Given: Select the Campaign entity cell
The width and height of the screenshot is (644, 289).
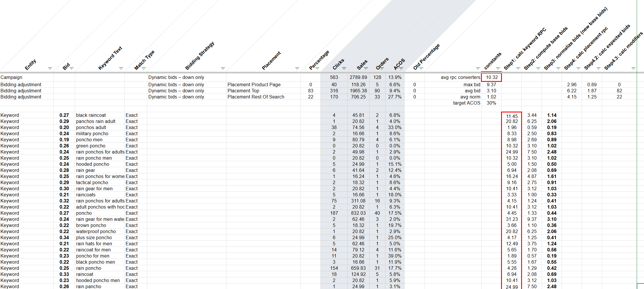Looking at the screenshot, I should [27, 77].
